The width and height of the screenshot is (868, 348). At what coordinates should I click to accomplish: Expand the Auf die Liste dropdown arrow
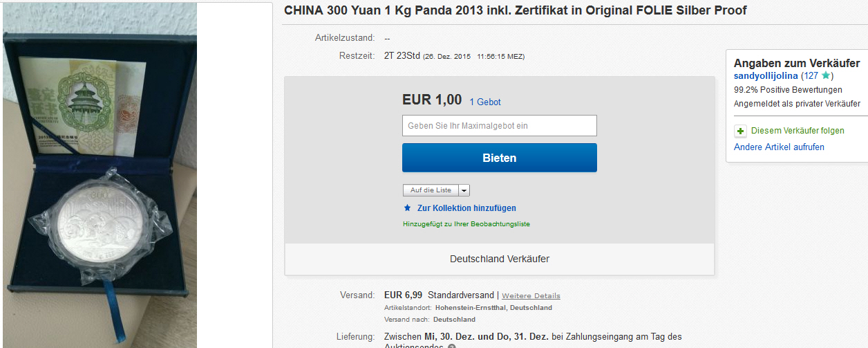[x=464, y=190]
